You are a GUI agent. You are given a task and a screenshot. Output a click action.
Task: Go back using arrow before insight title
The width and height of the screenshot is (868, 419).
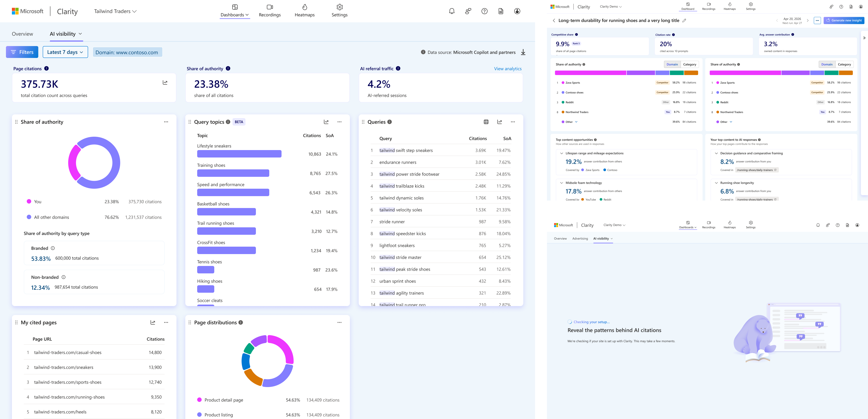554,21
